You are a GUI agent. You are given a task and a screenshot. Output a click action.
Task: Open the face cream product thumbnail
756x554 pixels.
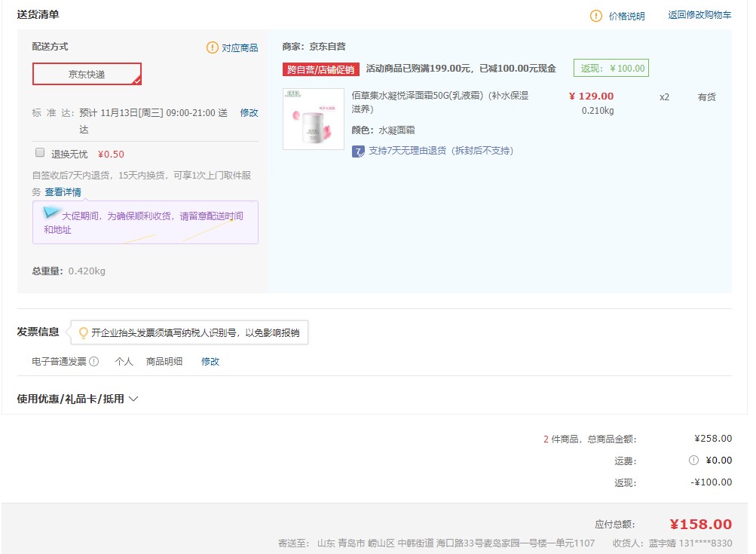click(x=314, y=118)
